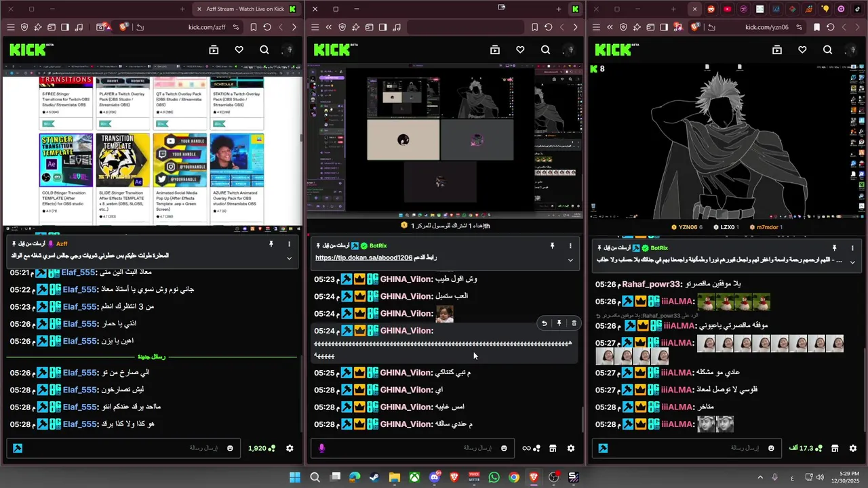
Task: Open the COLD Stinger Transition thumbnail in the azff stream
Action: tap(66, 160)
